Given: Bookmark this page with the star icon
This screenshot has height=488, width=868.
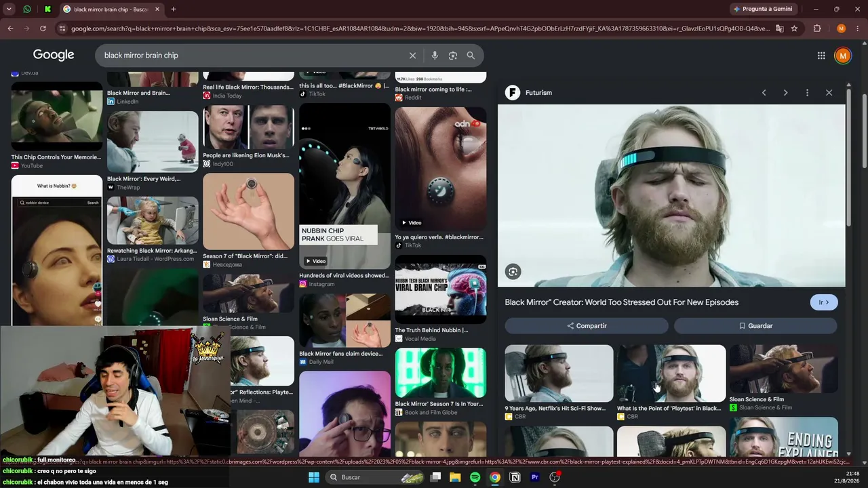Looking at the screenshot, I should [x=794, y=28].
